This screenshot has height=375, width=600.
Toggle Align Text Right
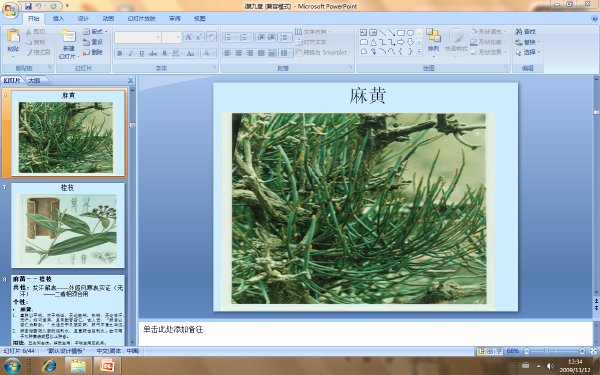(x=250, y=53)
